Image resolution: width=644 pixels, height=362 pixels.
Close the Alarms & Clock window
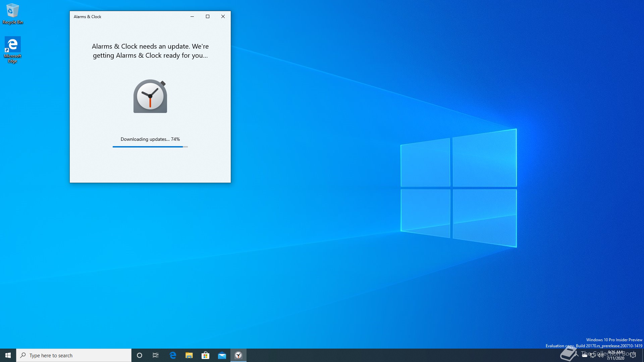coord(223,16)
